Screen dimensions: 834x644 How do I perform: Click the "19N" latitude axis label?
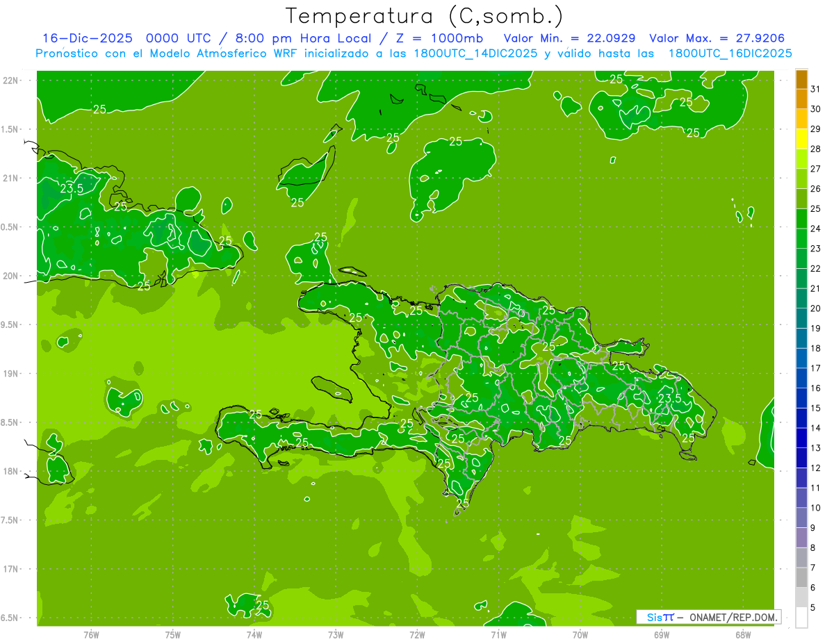(x=12, y=373)
